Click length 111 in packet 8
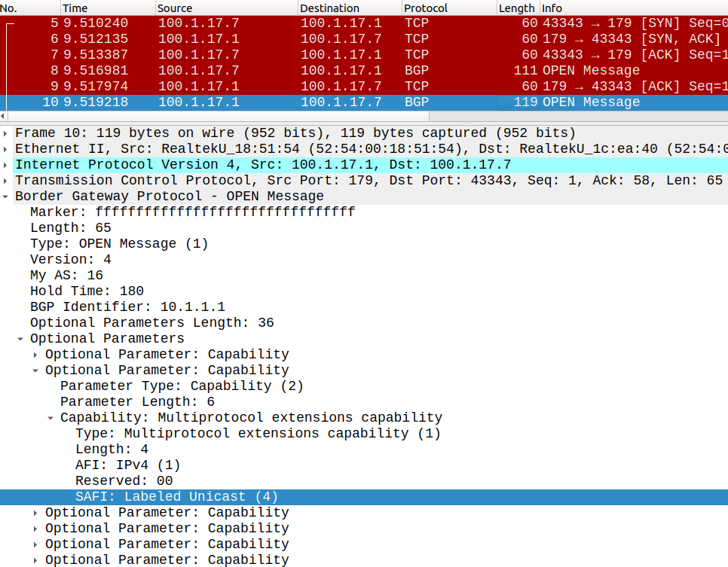The image size is (728, 567). (x=525, y=71)
